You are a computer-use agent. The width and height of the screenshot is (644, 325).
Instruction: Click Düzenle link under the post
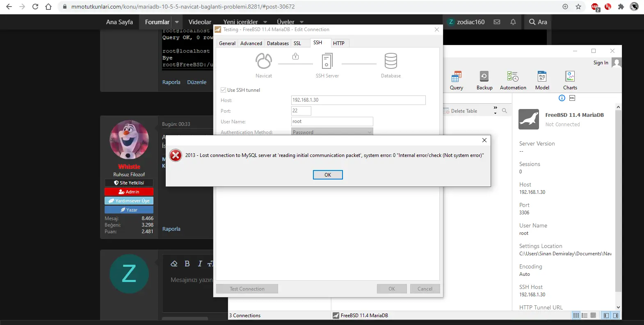tap(197, 82)
